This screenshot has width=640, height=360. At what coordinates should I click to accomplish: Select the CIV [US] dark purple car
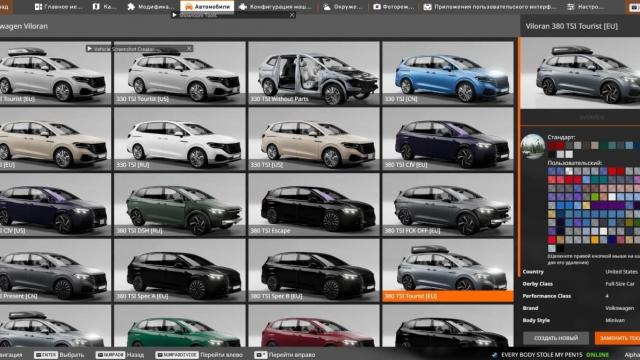coord(55,204)
